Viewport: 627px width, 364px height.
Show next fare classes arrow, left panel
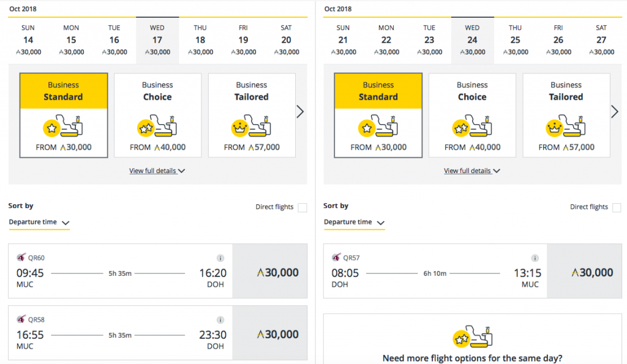pos(300,111)
